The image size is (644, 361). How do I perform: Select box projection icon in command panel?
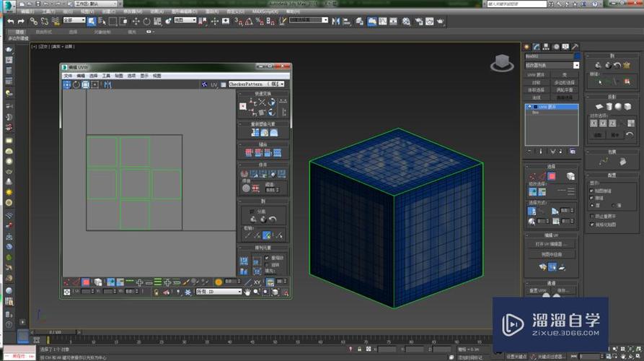pos(627,106)
